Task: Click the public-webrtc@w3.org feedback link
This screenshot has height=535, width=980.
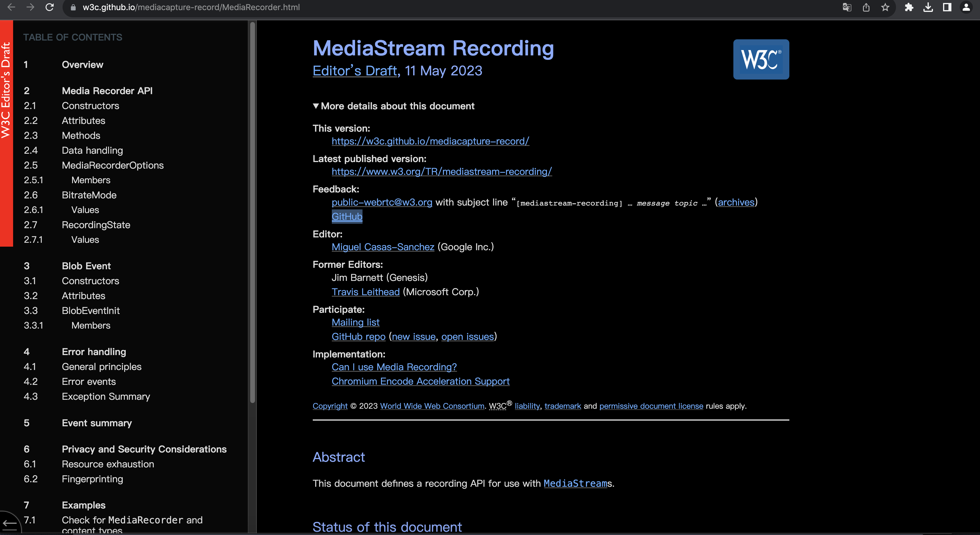Action: (382, 202)
